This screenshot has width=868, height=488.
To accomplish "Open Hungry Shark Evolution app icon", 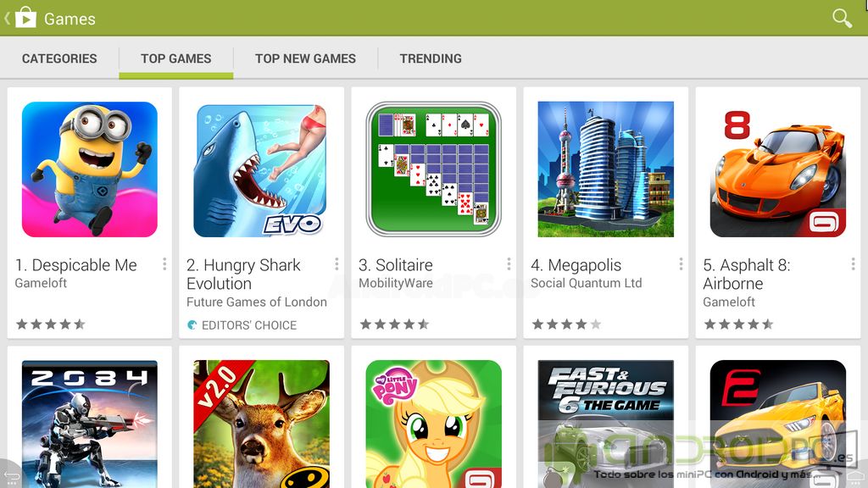I will pos(260,170).
